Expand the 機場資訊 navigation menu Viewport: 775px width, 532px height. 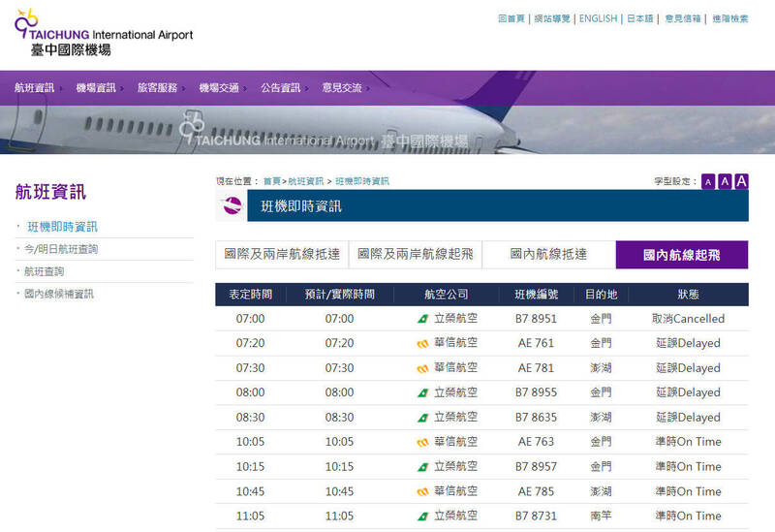(x=96, y=88)
